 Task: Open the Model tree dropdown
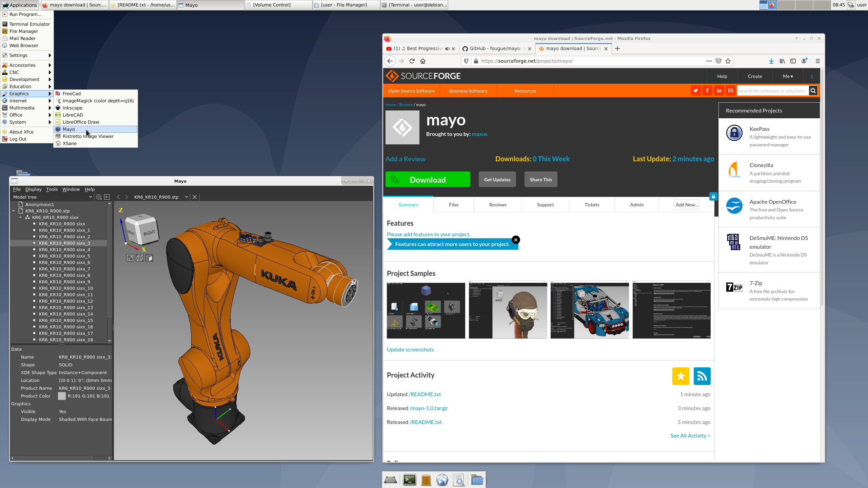click(x=90, y=197)
